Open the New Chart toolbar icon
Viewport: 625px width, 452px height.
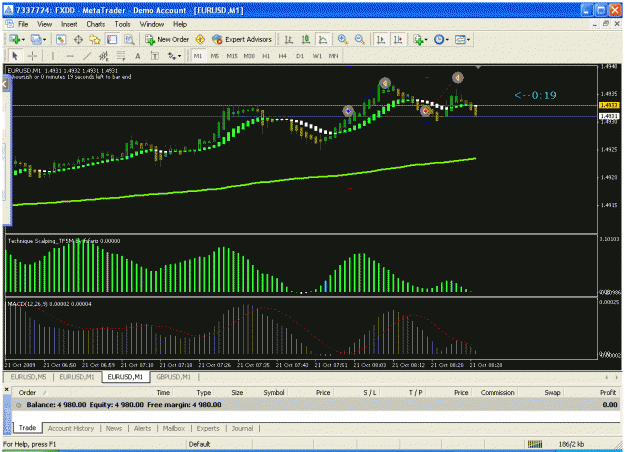(x=15, y=39)
